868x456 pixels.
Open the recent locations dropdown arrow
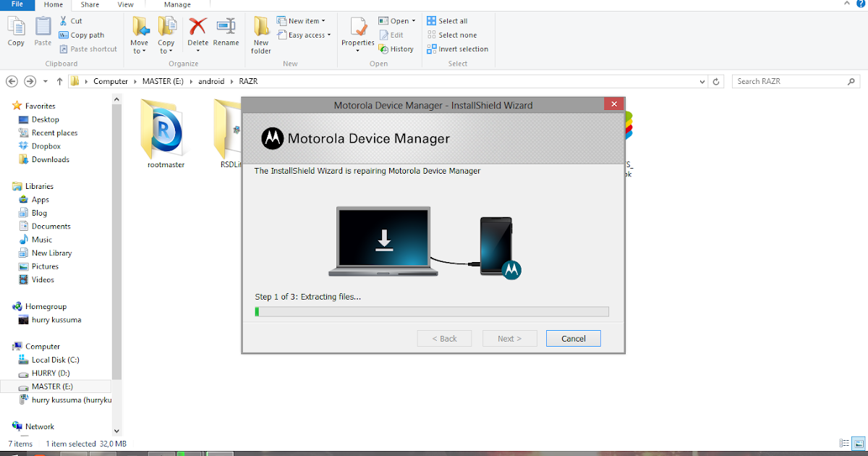pyautogui.click(x=46, y=81)
